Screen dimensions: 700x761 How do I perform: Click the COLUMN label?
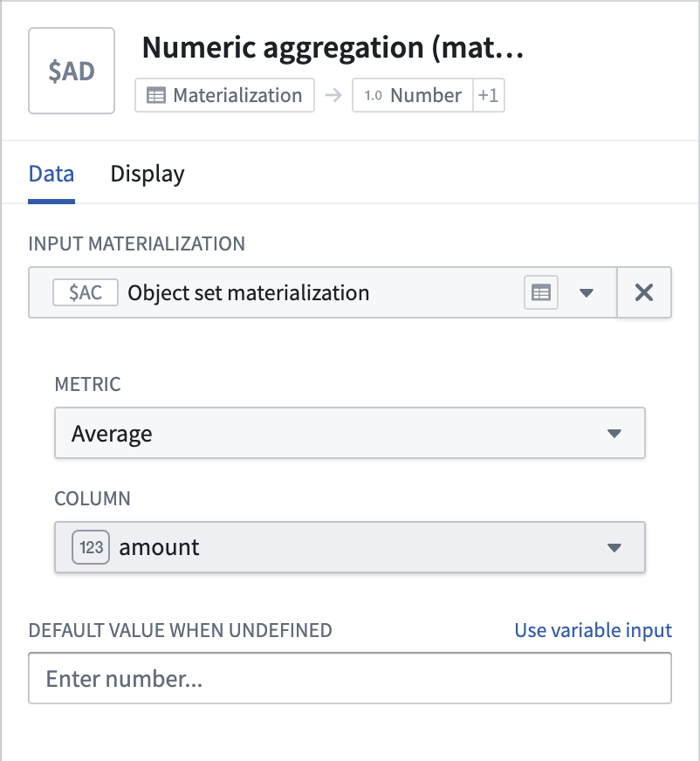tap(93, 498)
